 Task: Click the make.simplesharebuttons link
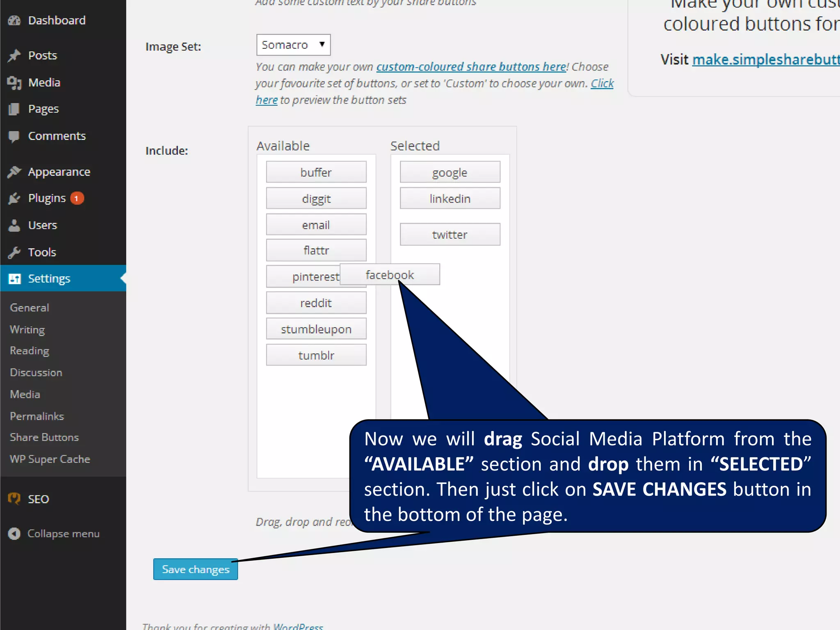click(765, 60)
